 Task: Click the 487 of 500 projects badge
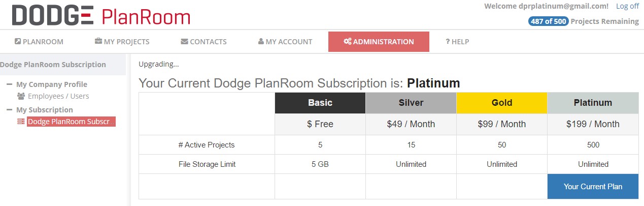click(x=548, y=21)
